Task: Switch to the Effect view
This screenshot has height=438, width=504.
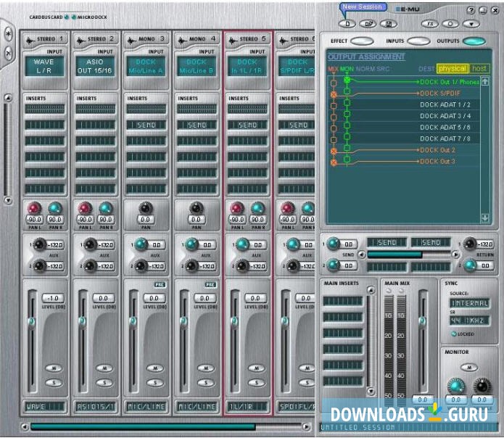Action: click(x=362, y=41)
